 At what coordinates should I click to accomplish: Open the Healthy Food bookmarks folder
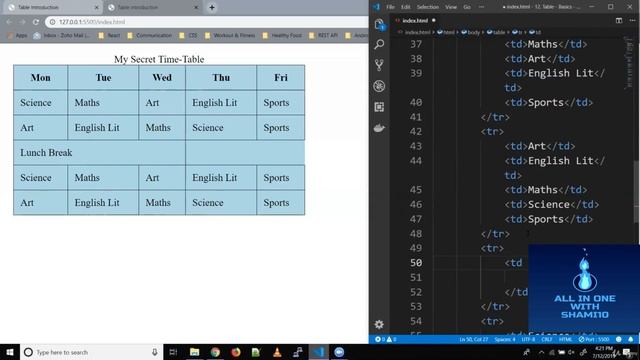(x=282, y=36)
